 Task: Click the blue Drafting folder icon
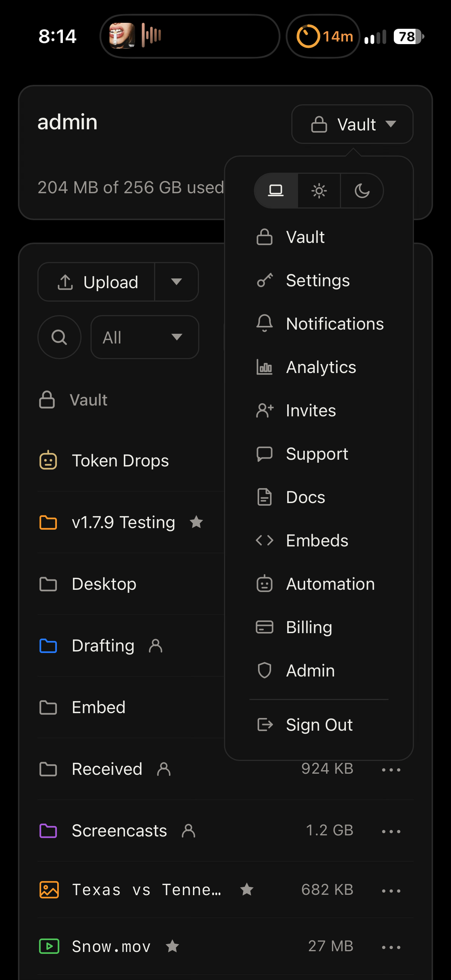click(x=48, y=645)
